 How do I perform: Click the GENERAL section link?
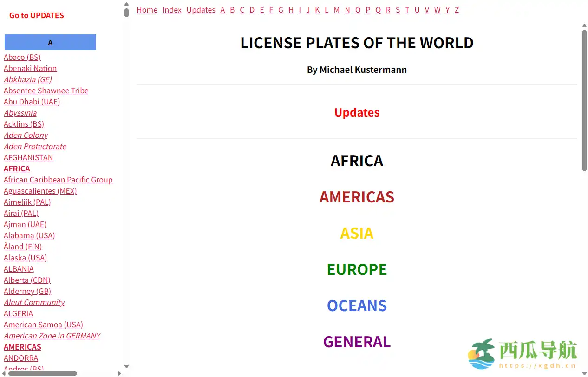(x=357, y=342)
